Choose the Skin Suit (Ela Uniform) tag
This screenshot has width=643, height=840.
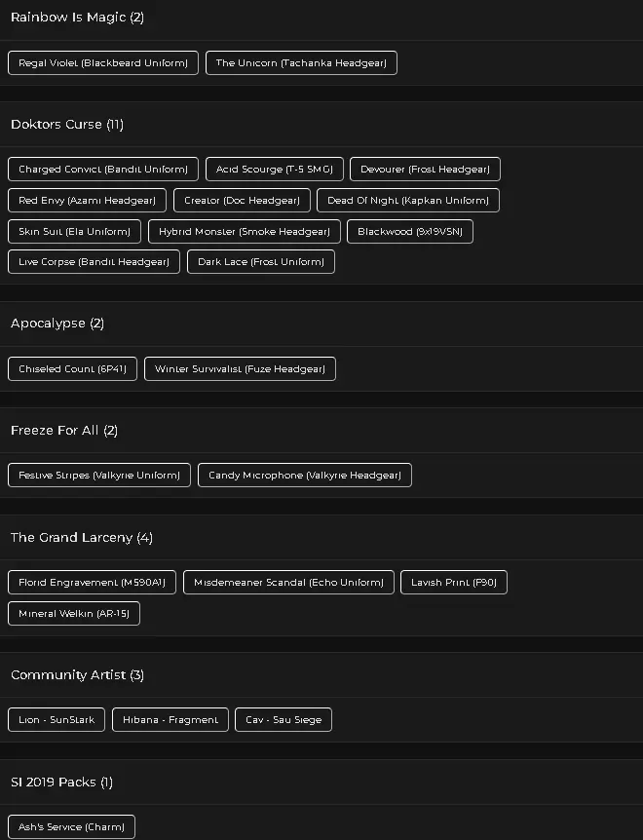point(74,232)
